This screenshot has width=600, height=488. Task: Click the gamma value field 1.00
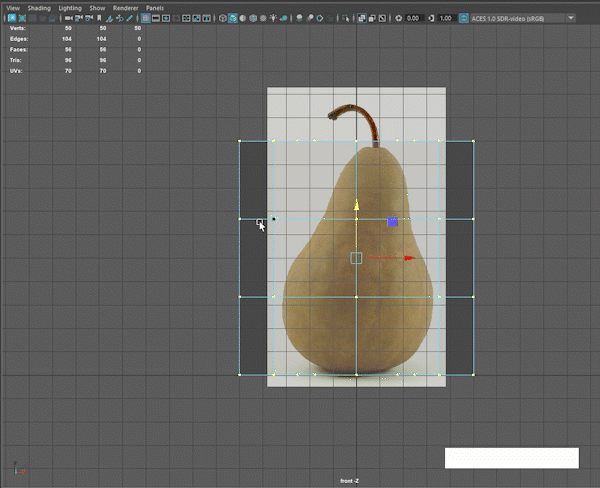pyautogui.click(x=446, y=18)
